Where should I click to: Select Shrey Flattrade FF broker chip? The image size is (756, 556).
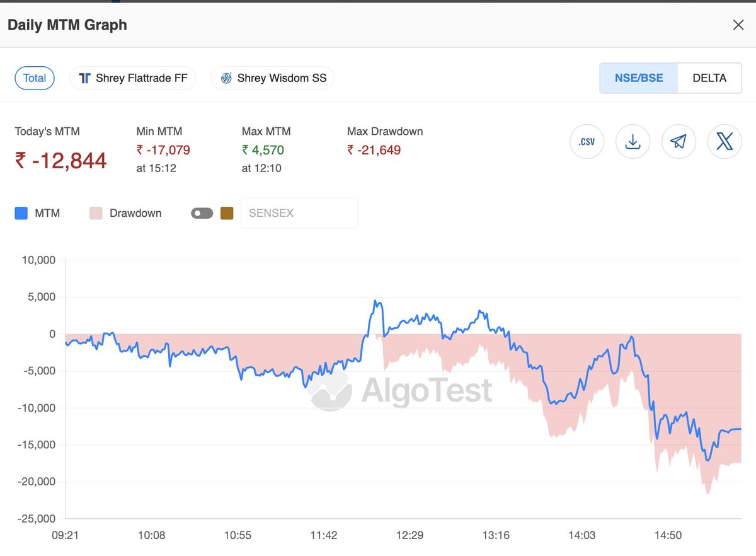click(132, 78)
